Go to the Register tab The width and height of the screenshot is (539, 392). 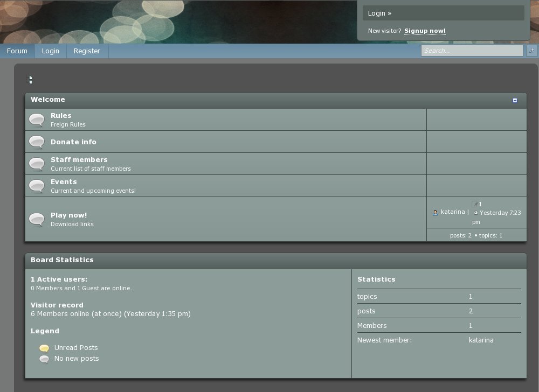pyautogui.click(x=87, y=51)
